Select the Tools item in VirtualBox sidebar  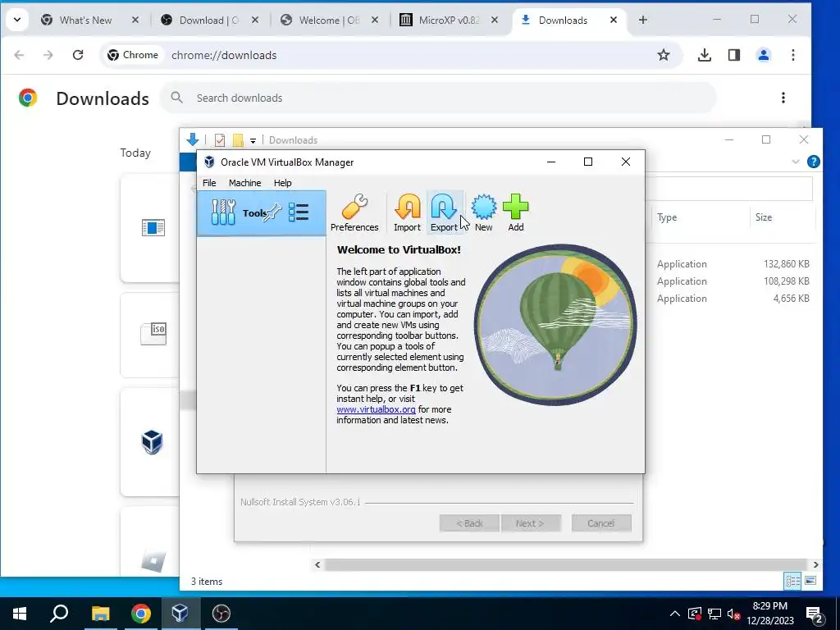(262, 213)
